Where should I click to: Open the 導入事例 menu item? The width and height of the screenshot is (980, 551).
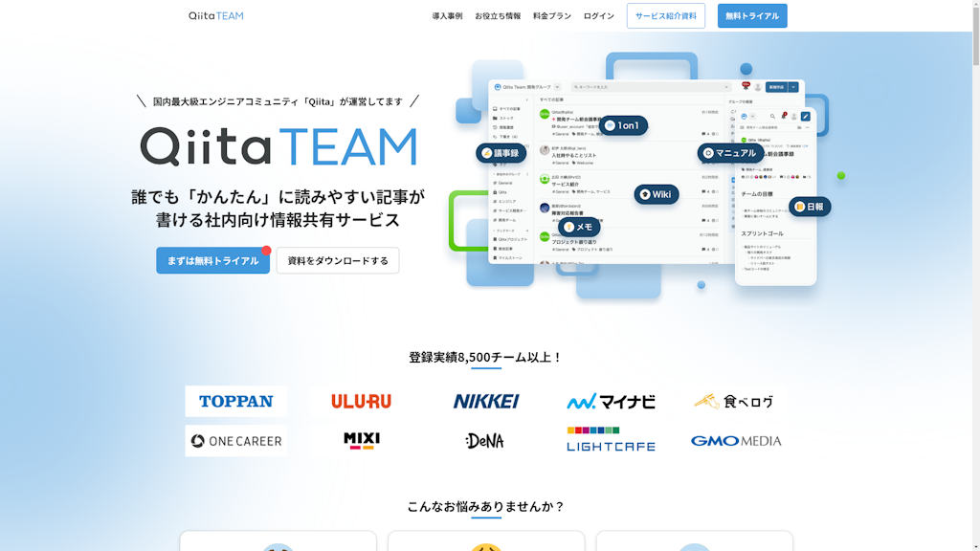click(447, 16)
